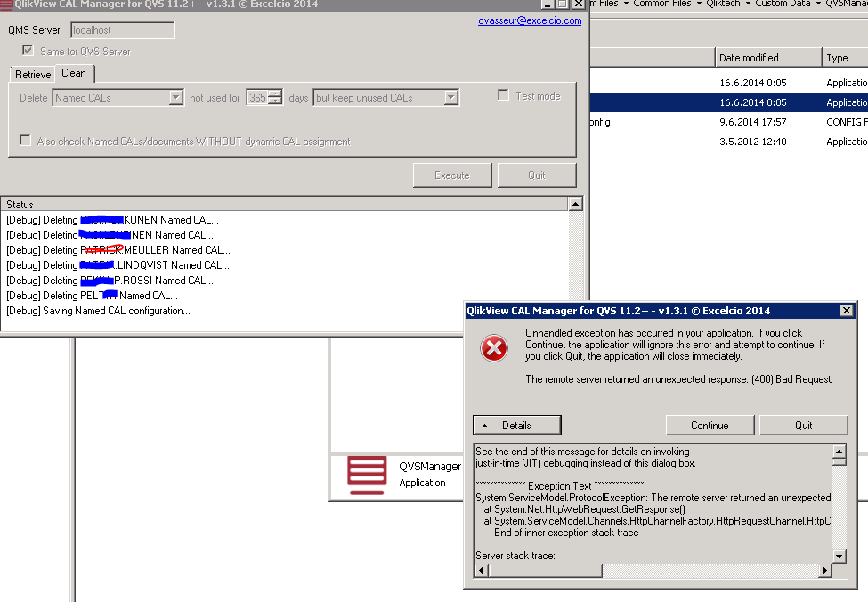Click the CAL Manager title bar app icon
The image size is (868, 602).
[x=6, y=4]
